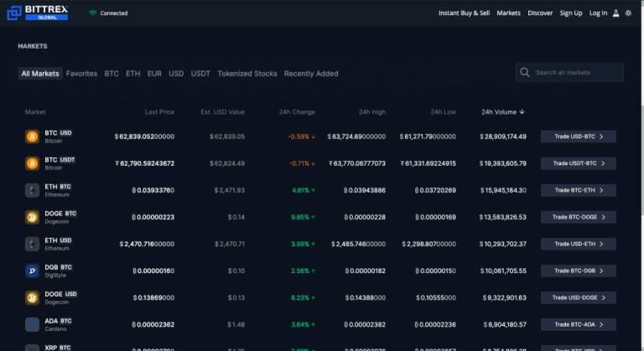This screenshot has width=644, height=351.
Task: Click the Trade BTC-DGB button
Action: 579,271
